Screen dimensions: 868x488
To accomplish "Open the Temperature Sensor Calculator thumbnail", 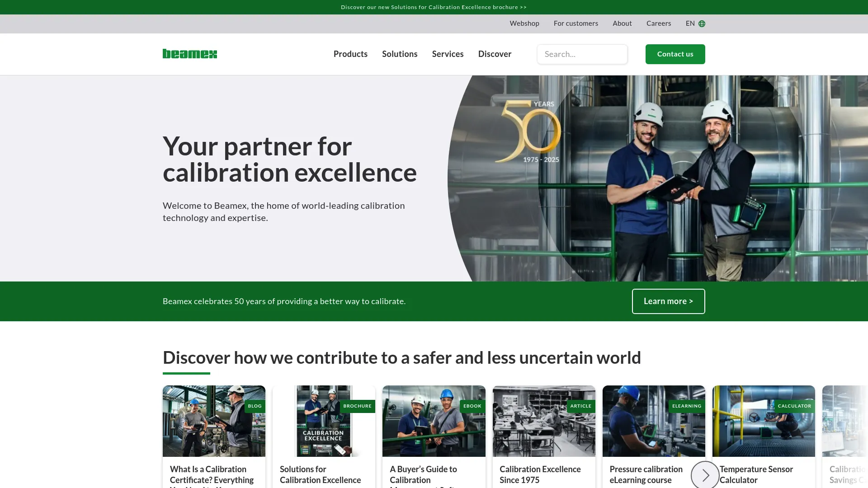I will [x=764, y=421].
